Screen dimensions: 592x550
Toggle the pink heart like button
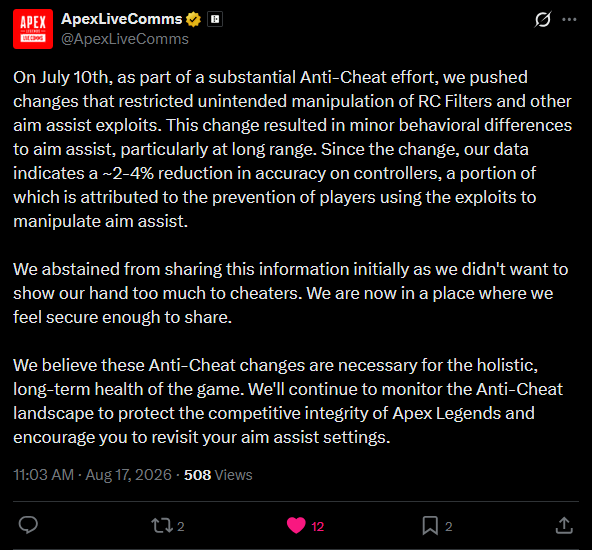[x=296, y=525]
